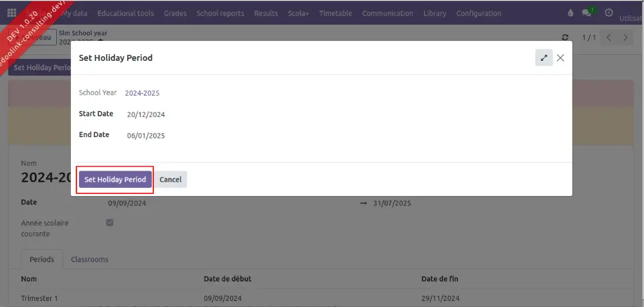Switch to the Classrooms tab

(x=89, y=260)
